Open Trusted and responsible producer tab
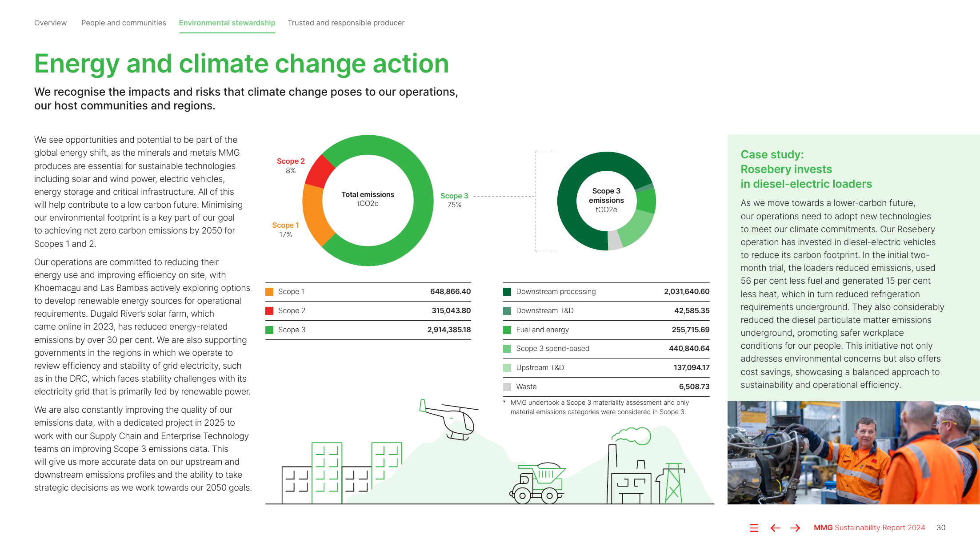Viewport: 980px width, 552px height. pyautogui.click(x=346, y=23)
